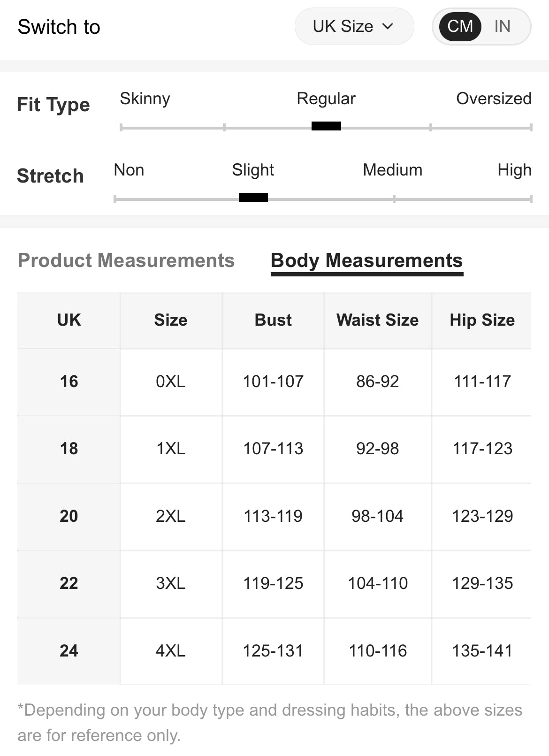Click the UK 24 row label
This screenshot has width=549, height=756.
69,651
